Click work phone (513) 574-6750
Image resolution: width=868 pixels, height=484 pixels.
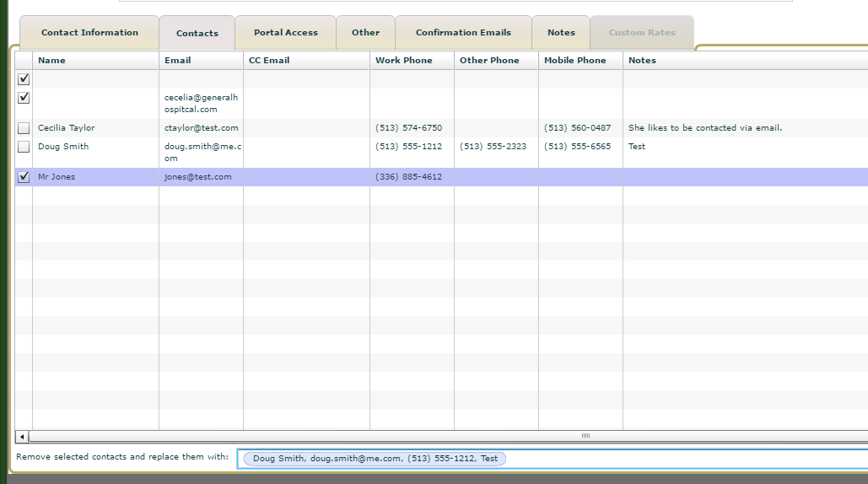[x=408, y=128]
